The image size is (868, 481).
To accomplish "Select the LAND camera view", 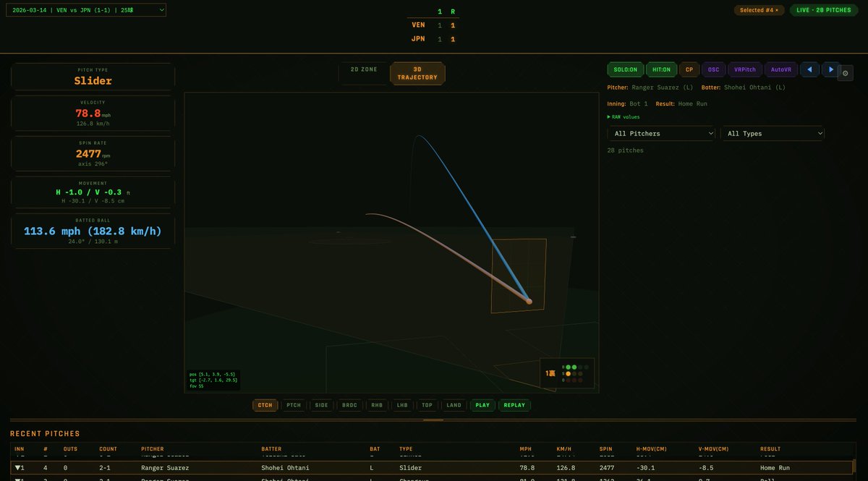I will click(454, 405).
